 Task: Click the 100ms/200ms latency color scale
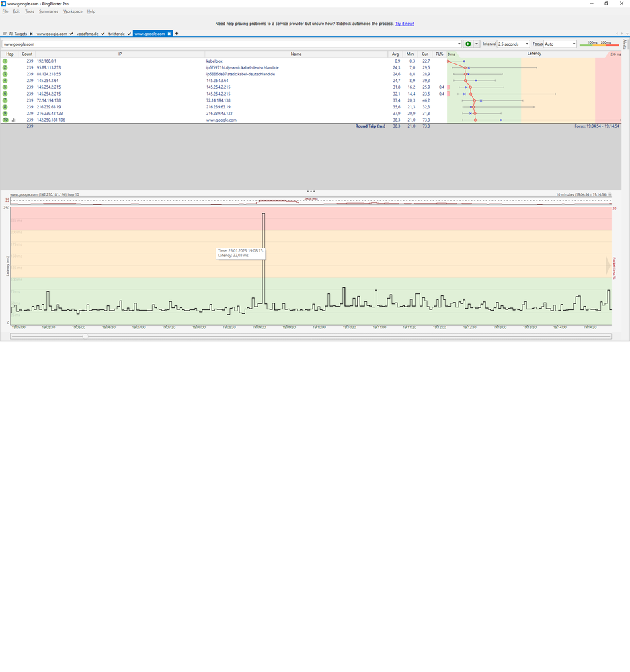coord(599,44)
